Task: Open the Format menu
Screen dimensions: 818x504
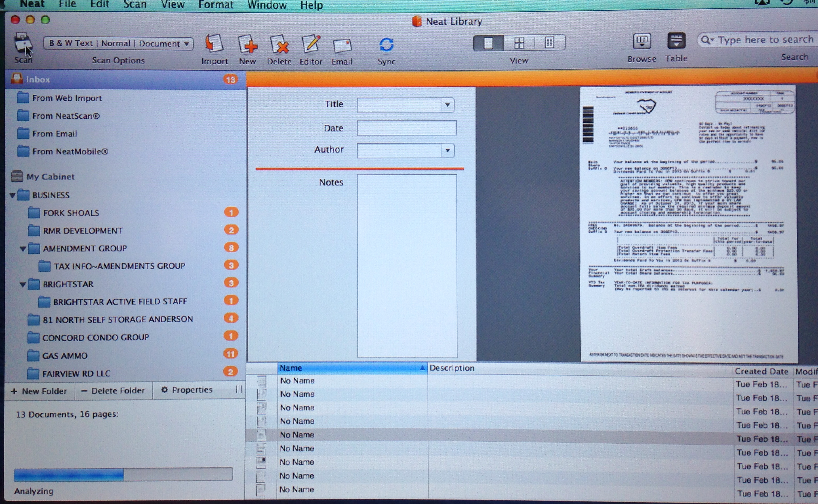Action: click(x=216, y=5)
